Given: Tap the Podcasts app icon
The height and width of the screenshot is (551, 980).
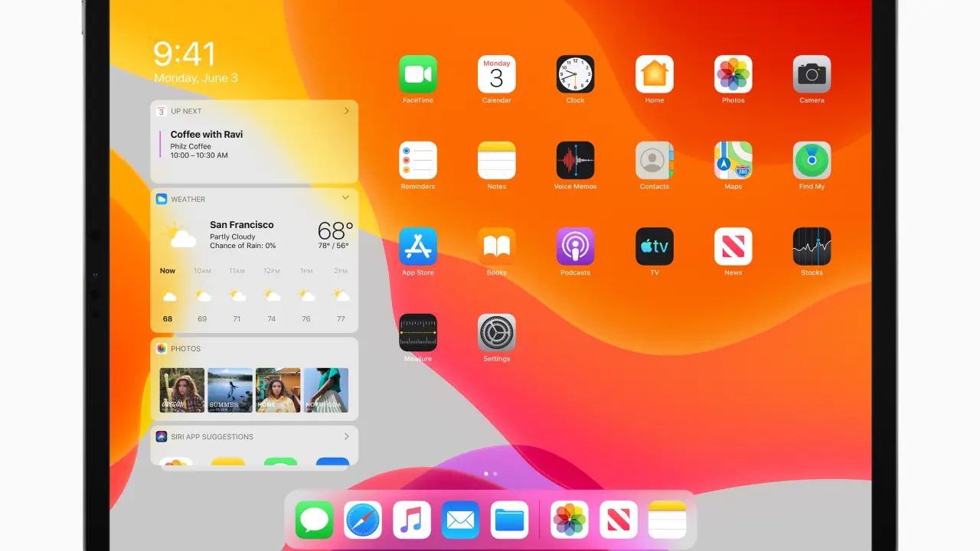Looking at the screenshot, I should tap(575, 246).
